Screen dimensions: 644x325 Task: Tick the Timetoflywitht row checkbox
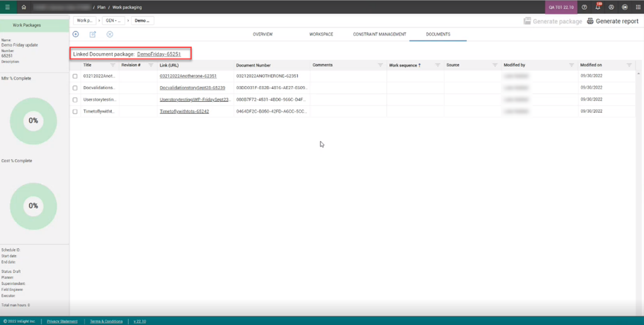75,112
